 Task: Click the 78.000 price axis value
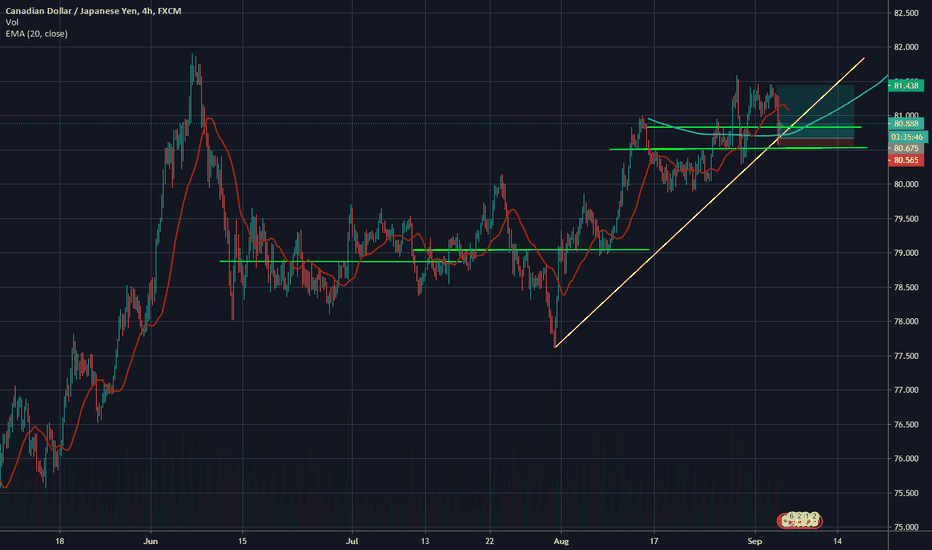pos(906,321)
